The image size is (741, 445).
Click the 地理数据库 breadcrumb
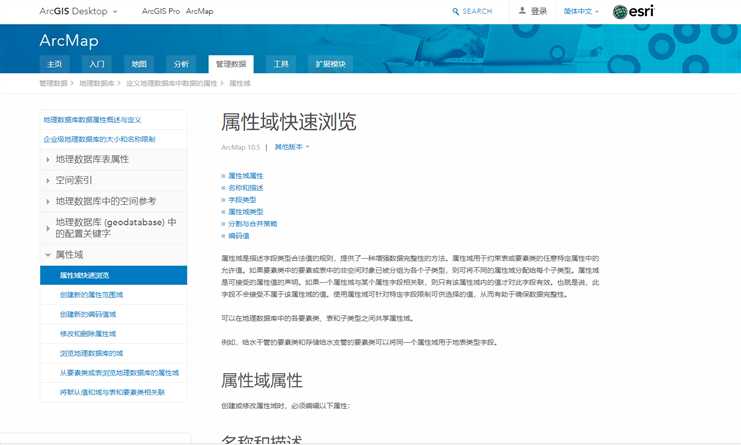pos(97,83)
